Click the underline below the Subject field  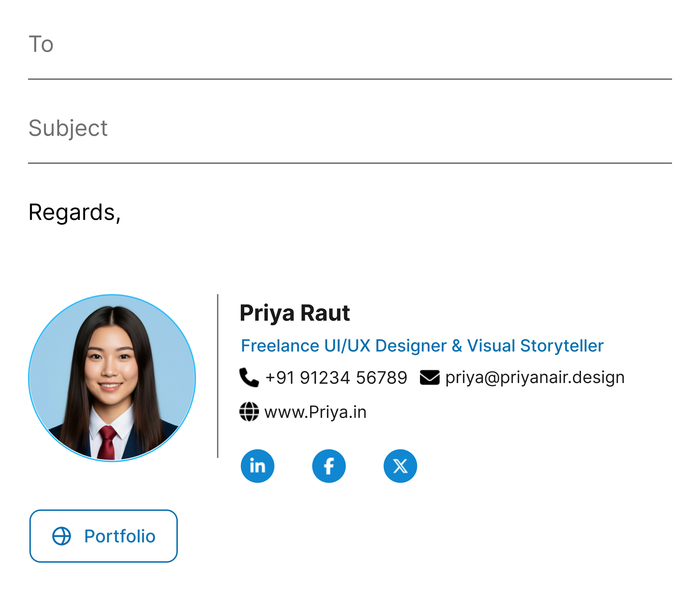[x=350, y=163]
